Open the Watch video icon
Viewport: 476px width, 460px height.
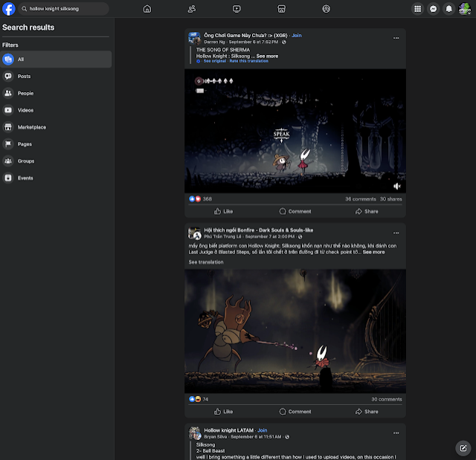click(237, 9)
